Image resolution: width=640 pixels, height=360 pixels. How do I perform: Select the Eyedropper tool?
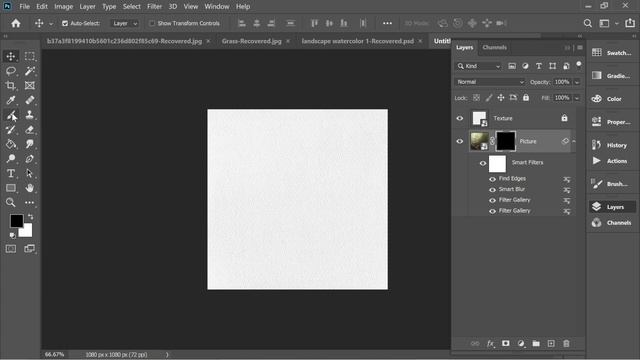[11, 100]
